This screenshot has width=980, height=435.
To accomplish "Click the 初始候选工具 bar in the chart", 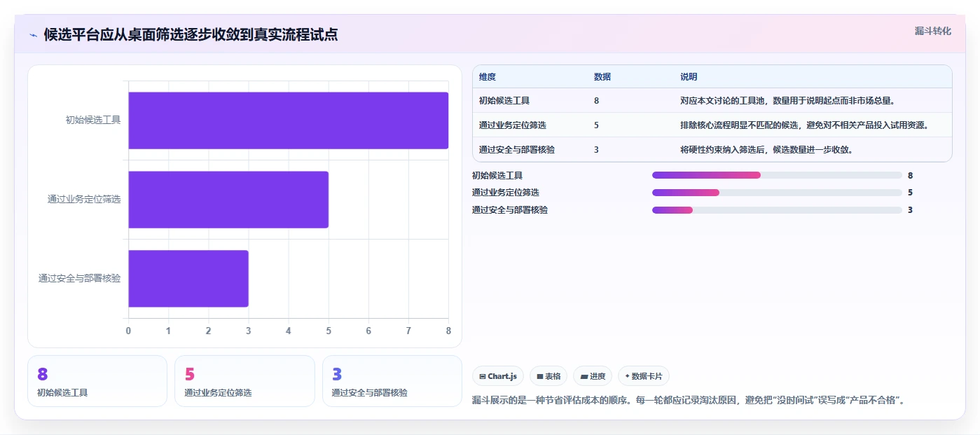I will point(288,120).
